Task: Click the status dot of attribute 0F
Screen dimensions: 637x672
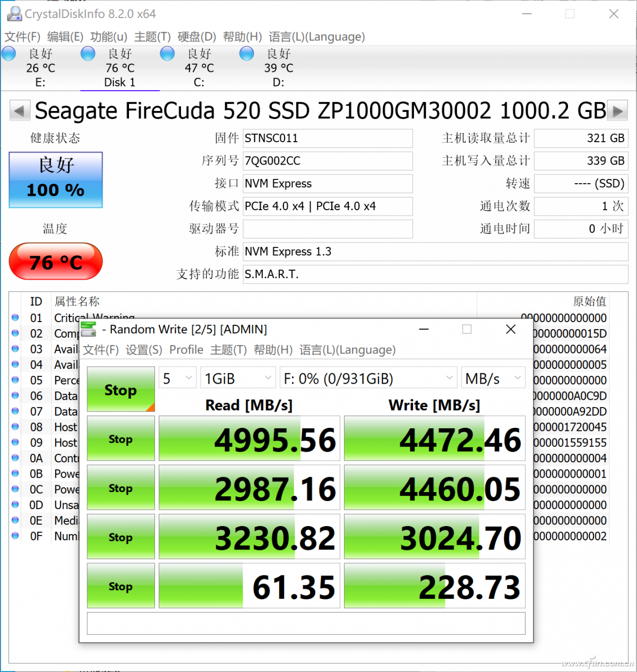Action: pyautogui.click(x=15, y=536)
